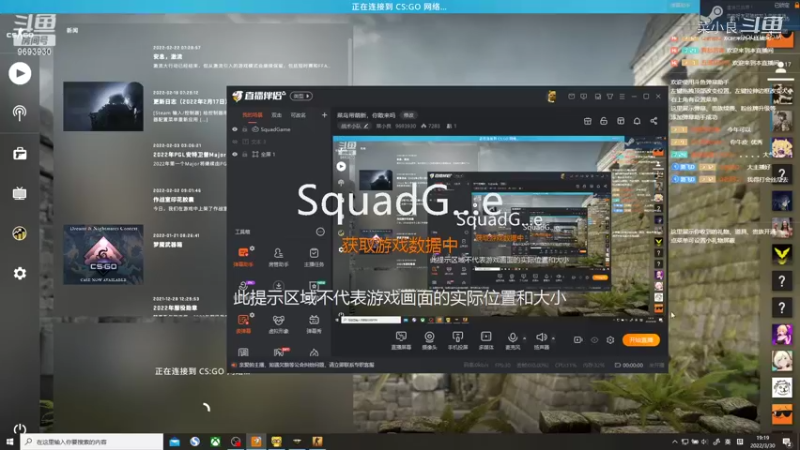The height and width of the screenshot is (450, 800).
Task: Click the Windows taskbar search box
Action: pyautogui.click(x=92, y=441)
